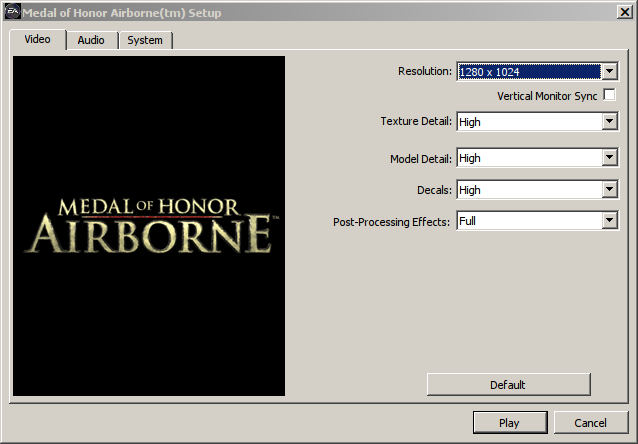Close the Setup window
Screen dimensions: 638x444
[x=624, y=12]
